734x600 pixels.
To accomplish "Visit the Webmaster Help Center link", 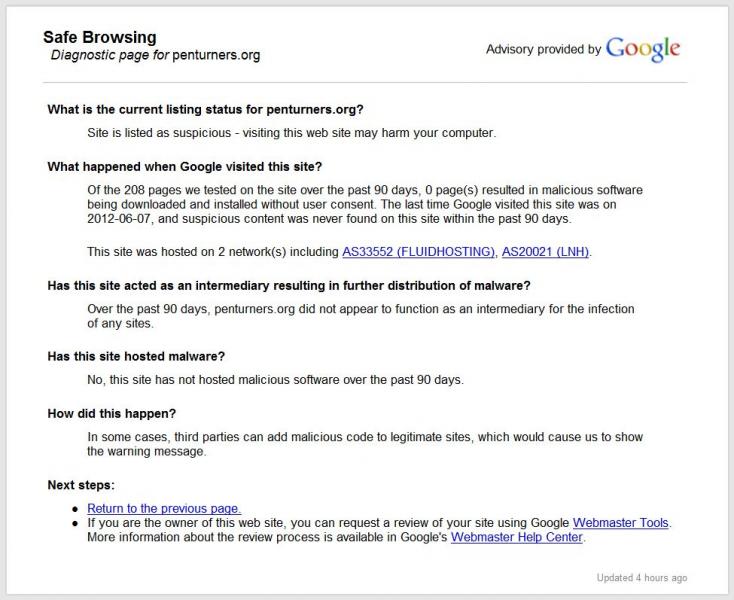I will [517, 537].
